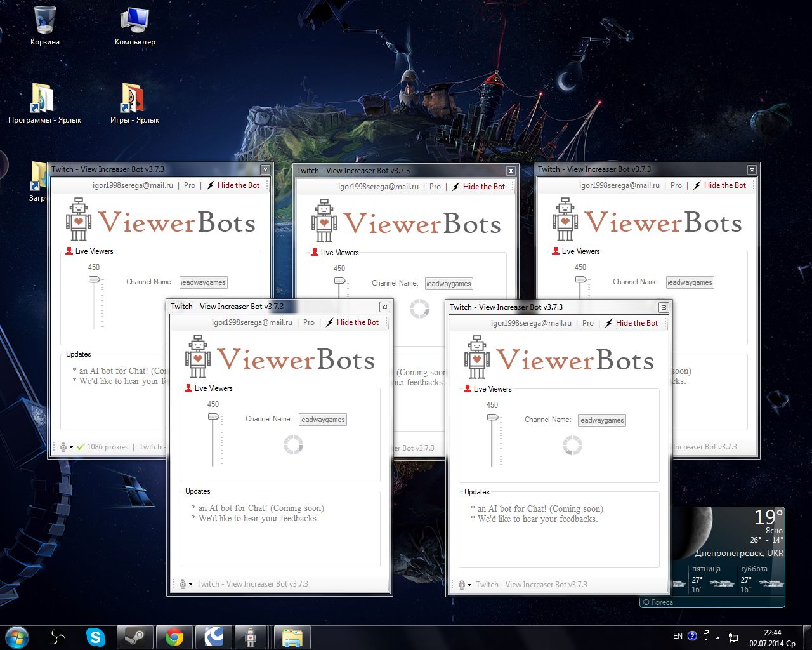Launch Skype from the taskbar
Screen dimensions: 812x650
(96, 637)
